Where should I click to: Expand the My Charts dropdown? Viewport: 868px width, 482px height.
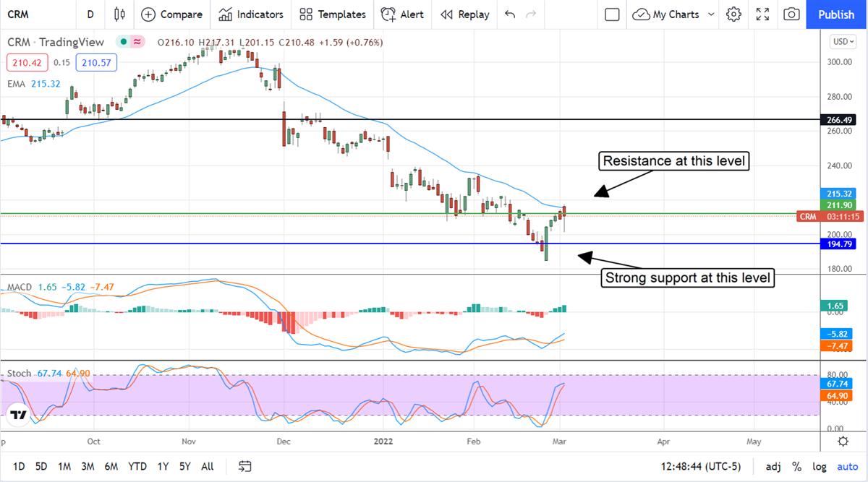(711, 14)
